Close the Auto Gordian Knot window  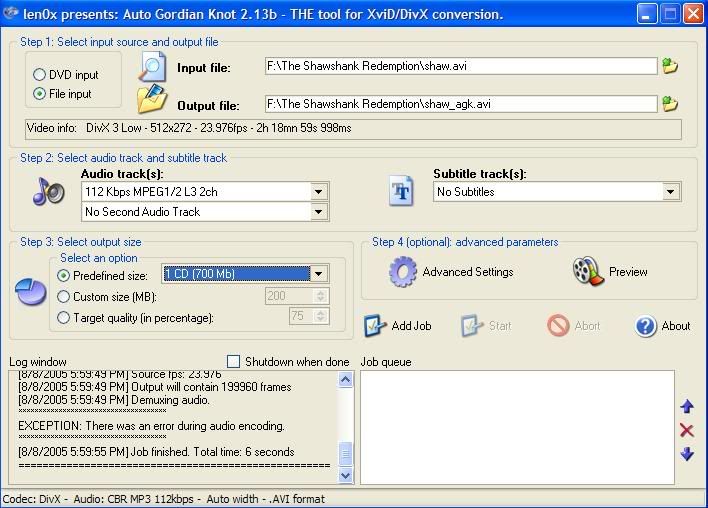pos(693,14)
